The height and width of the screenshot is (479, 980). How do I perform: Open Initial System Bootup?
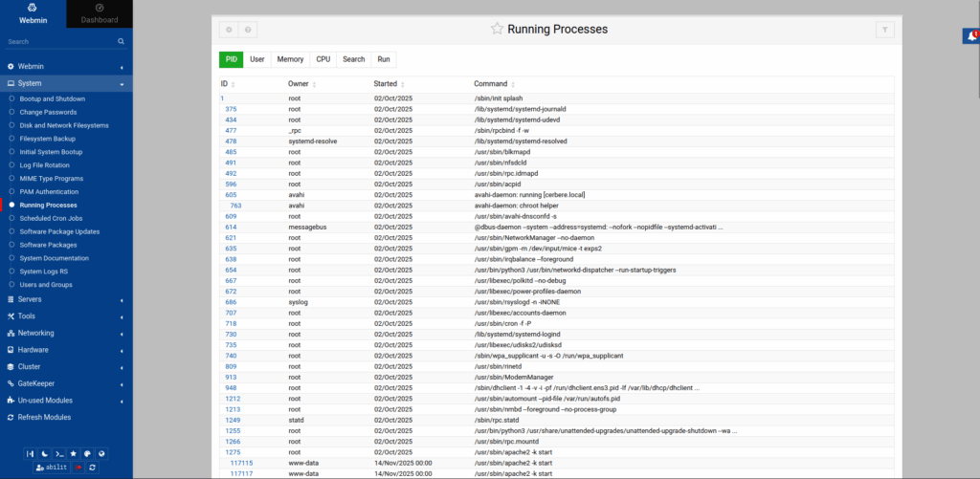tap(52, 152)
